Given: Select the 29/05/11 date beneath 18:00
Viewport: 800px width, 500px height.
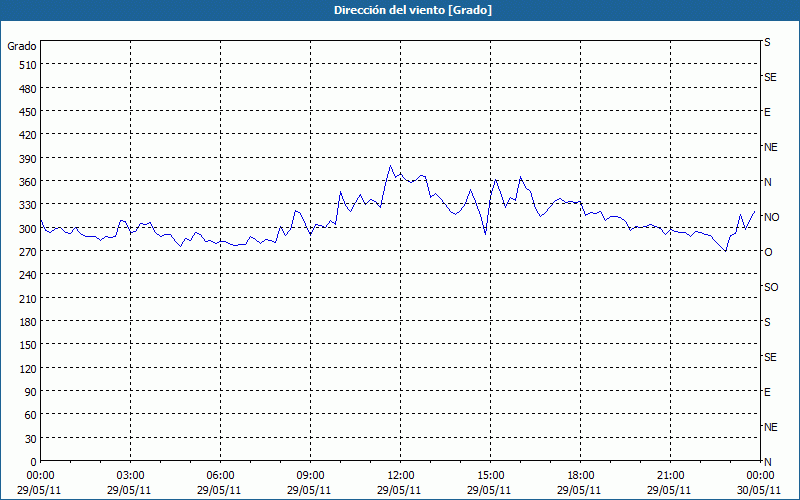Looking at the screenshot, I should pyautogui.click(x=579, y=490).
